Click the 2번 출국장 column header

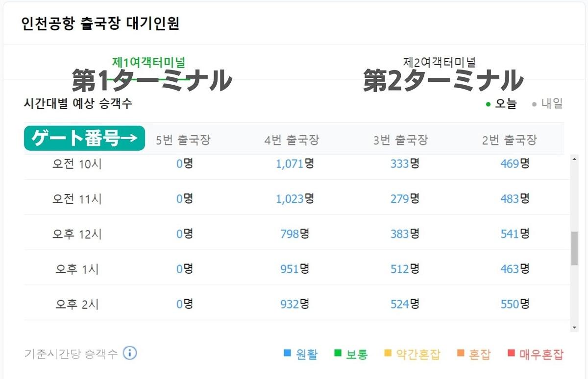tap(510, 140)
